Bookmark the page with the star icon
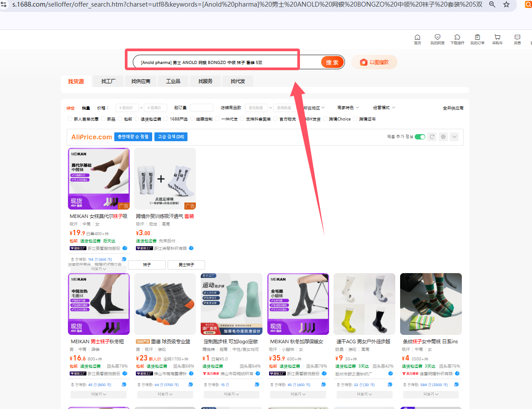Screen dimensions: 532x409 (x=506, y=4)
